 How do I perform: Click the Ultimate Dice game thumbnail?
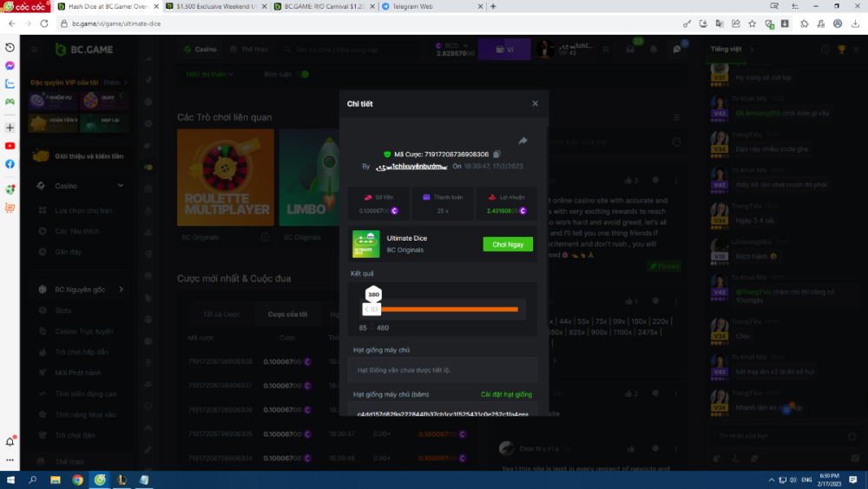click(365, 244)
